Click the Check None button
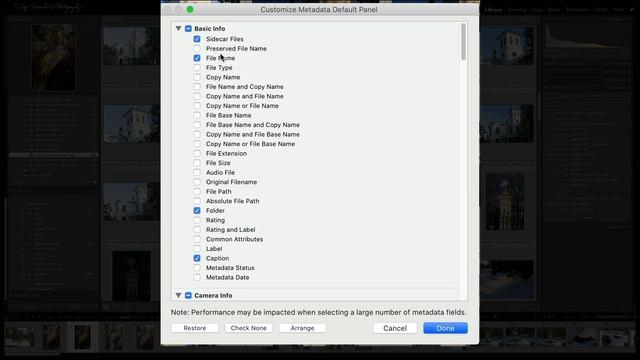This screenshot has width=640, height=360. (249, 328)
